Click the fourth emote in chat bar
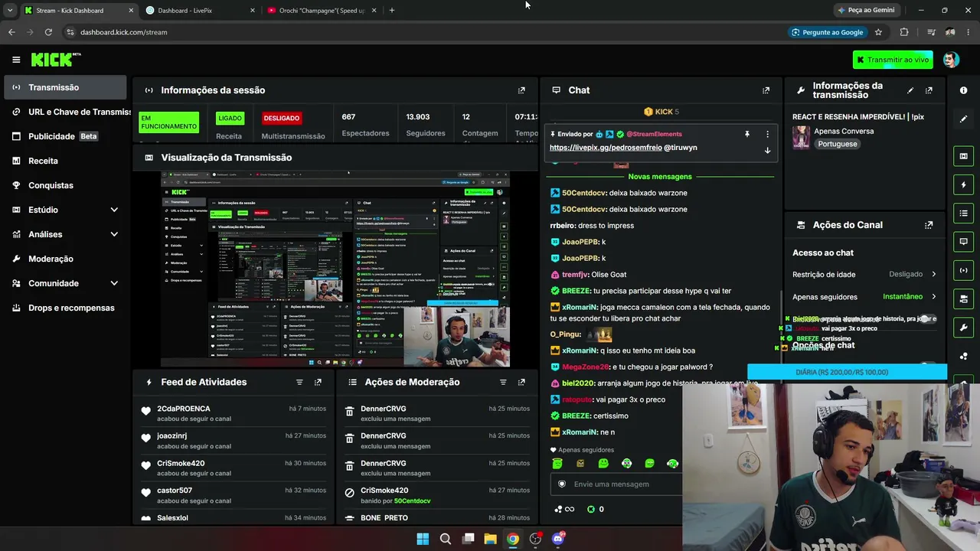 pyautogui.click(x=626, y=463)
